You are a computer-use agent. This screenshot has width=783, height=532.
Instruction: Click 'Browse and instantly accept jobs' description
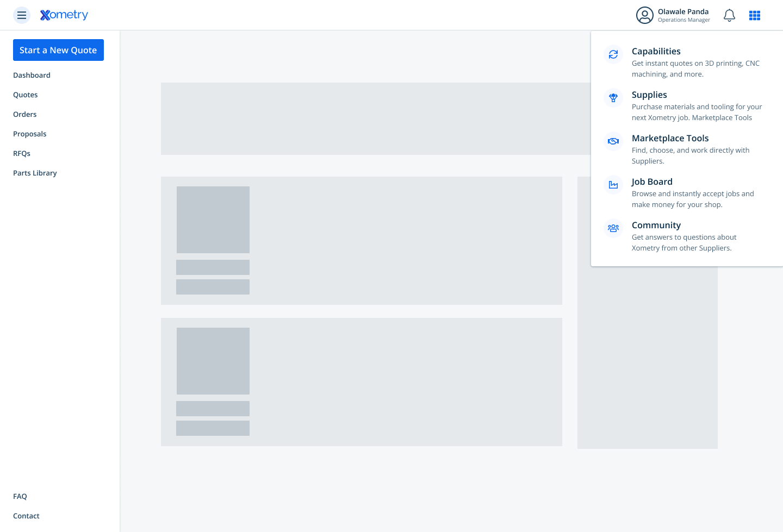coord(693,199)
